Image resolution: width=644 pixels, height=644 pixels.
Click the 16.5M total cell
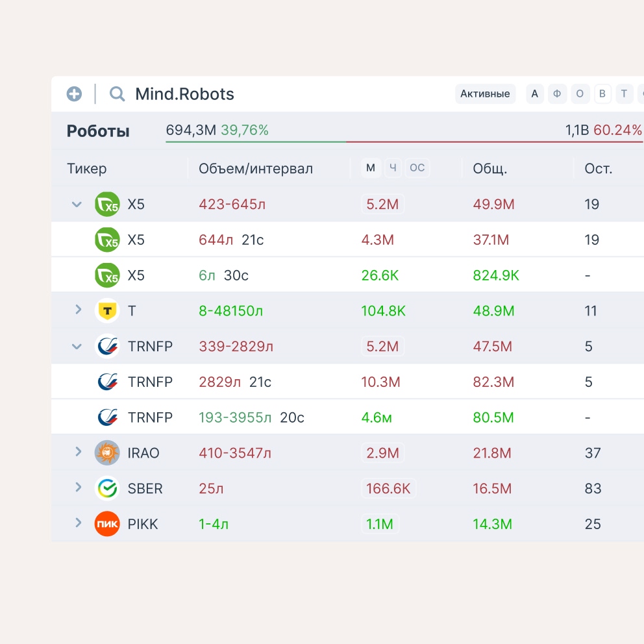492,488
